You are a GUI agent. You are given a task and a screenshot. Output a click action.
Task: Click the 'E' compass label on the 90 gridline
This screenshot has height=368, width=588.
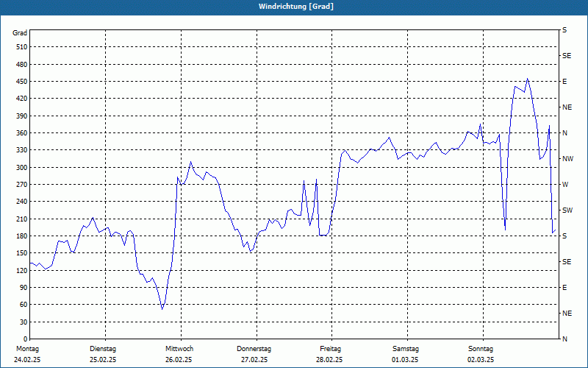point(564,288)
